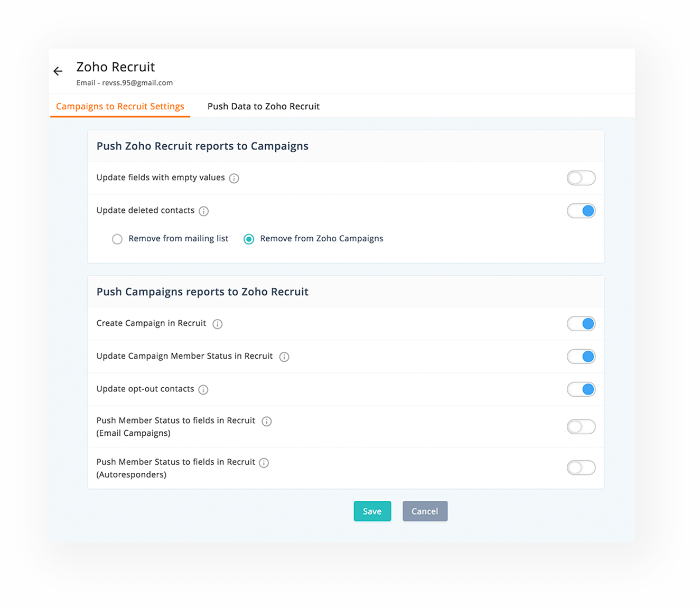Click info icon next to Update deleted contacts

204,211
